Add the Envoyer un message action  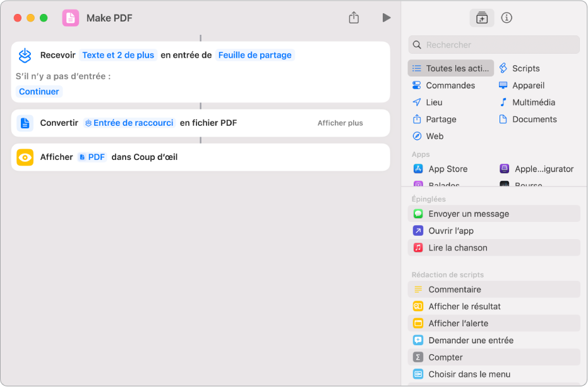pyautogui.click(x=494, y=214)
